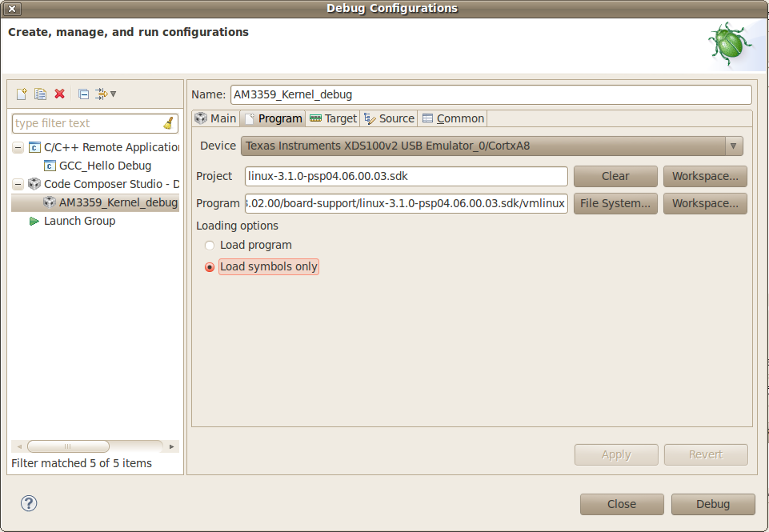Click Workspace button beside Project field
769x532 pixels.
[x=705, y=177]
